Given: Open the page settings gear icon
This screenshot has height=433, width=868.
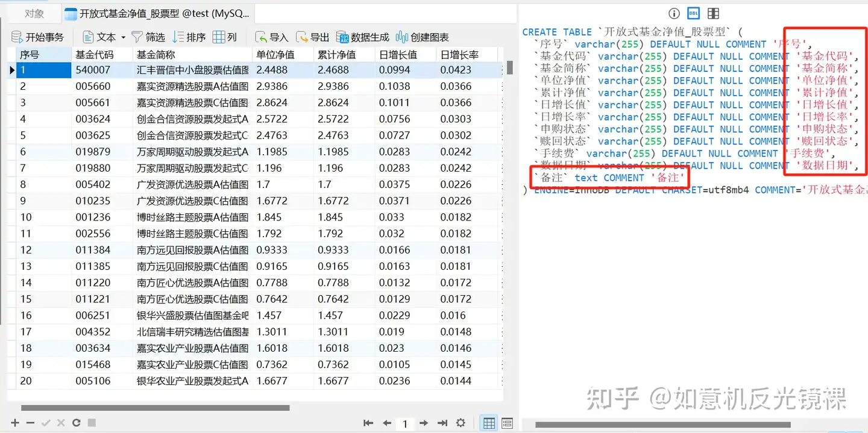Looking at the screenshot, I should [461, 423].
